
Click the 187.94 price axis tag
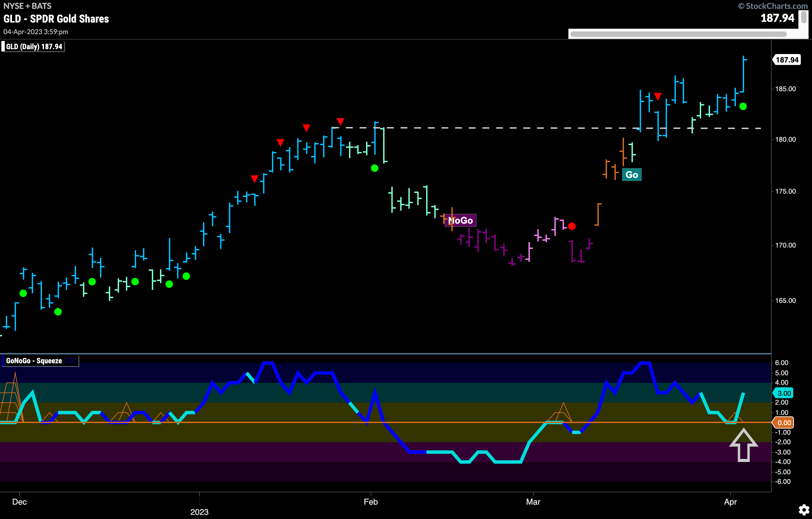[x=786, y=60]
